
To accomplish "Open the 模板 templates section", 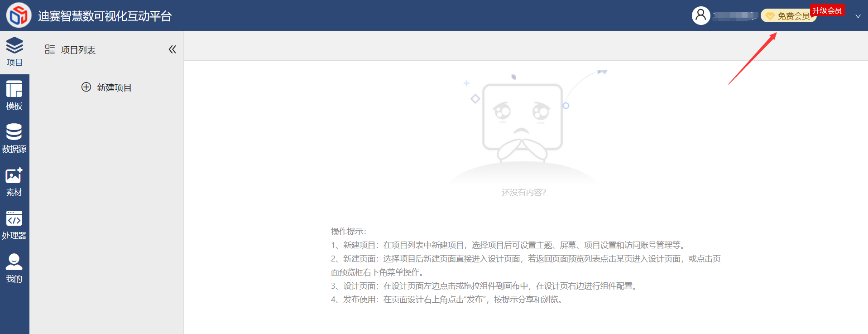I will pyautogui.click(x=14, y=96).
